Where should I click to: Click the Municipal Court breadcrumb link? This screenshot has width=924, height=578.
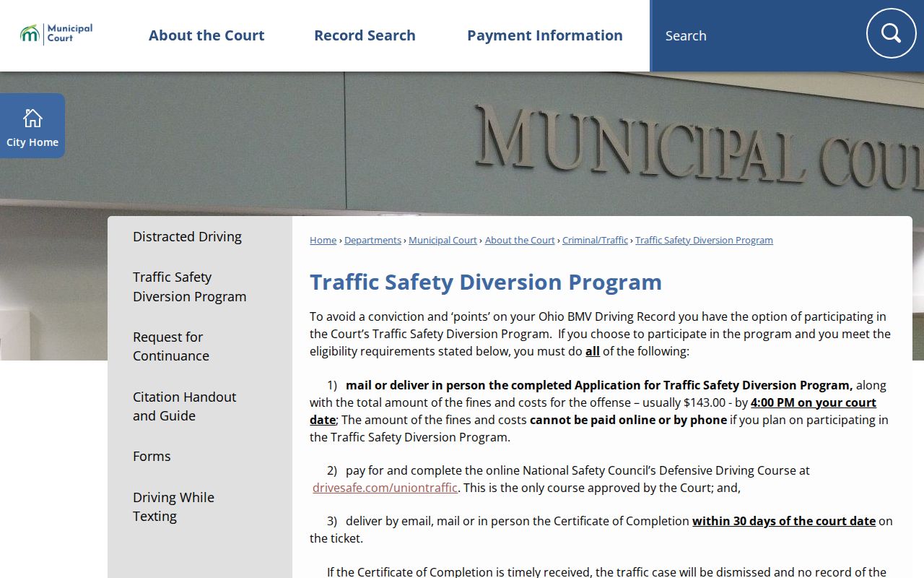tap(443, 240)
